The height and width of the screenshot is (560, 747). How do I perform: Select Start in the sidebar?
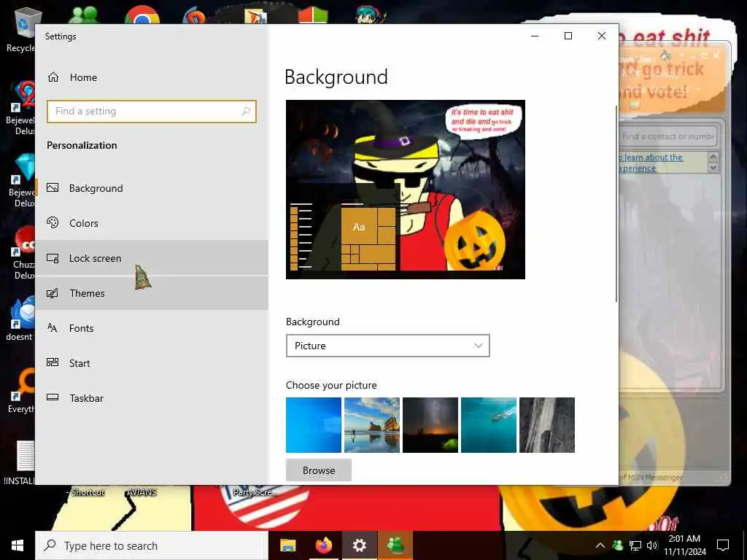click(x=152, y=363)
